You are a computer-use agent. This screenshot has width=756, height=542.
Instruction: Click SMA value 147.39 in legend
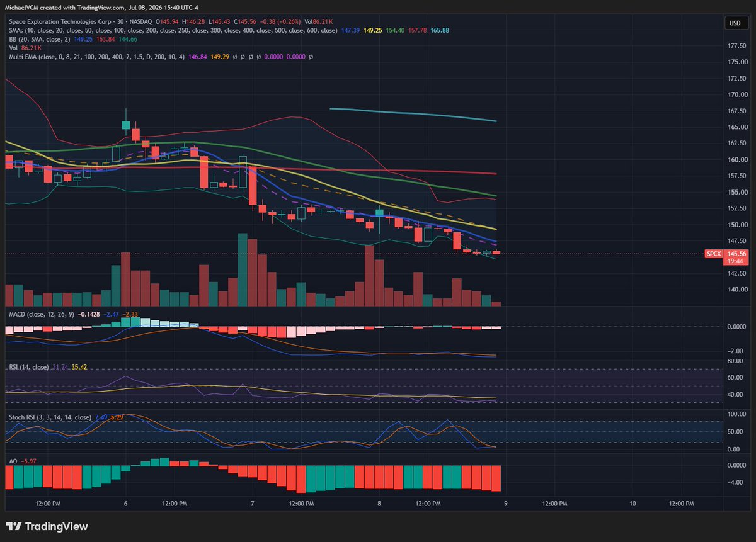(x=350, y=30)
